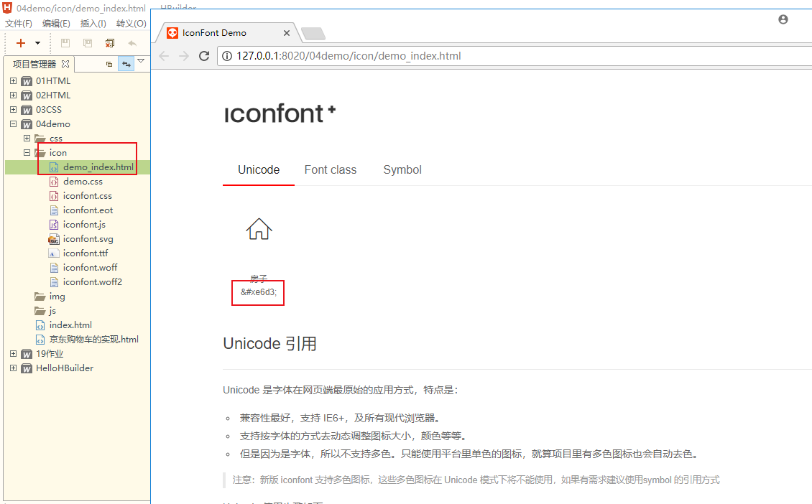The width and height of the screenshot is (812, 504).
Task: Select the js folder
Action: (x=52, y=311)
